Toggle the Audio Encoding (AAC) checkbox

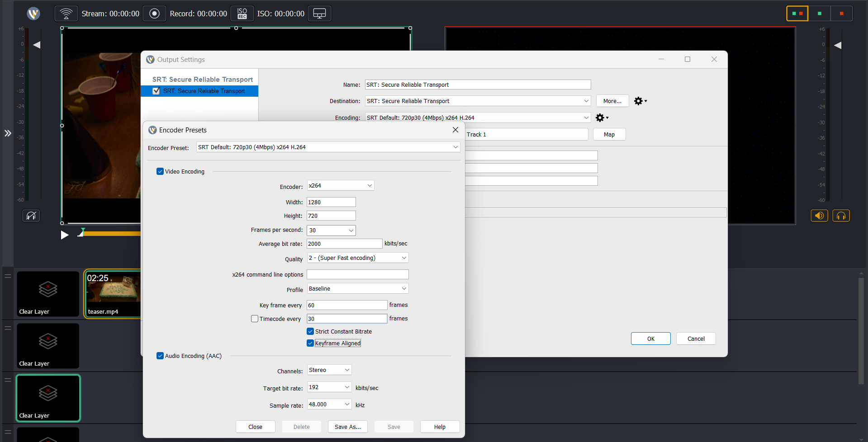tap(160, 356)
